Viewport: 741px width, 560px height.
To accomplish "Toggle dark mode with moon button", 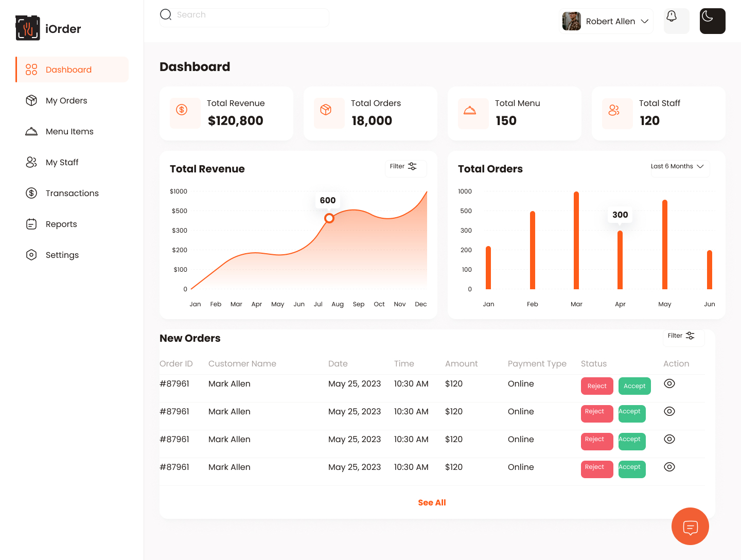I will [x=712, y=21].
